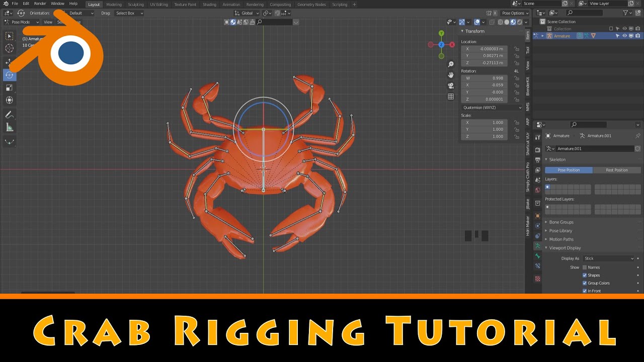Open the Bone properties tab icon
Image resolution: width=644 pixels, height=362 pixels.
pyautogui.click(x=537, y=256)
